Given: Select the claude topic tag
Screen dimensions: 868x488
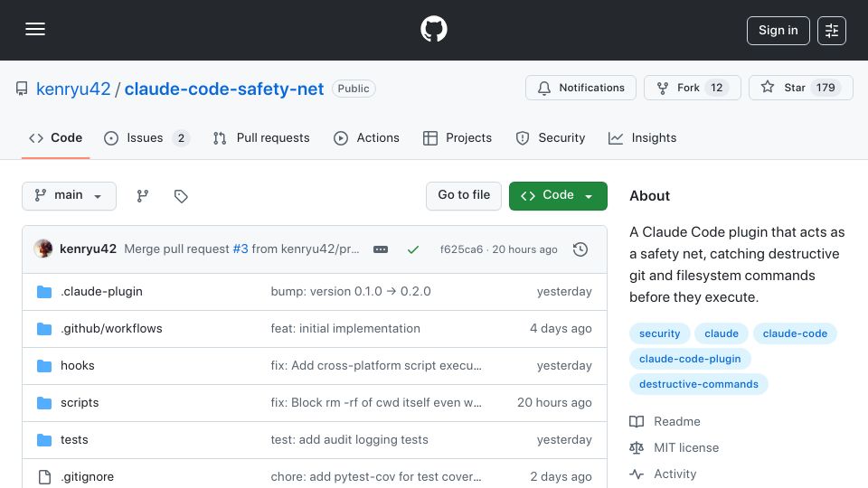Looking at the screenshot, I should tap(722, 333).
